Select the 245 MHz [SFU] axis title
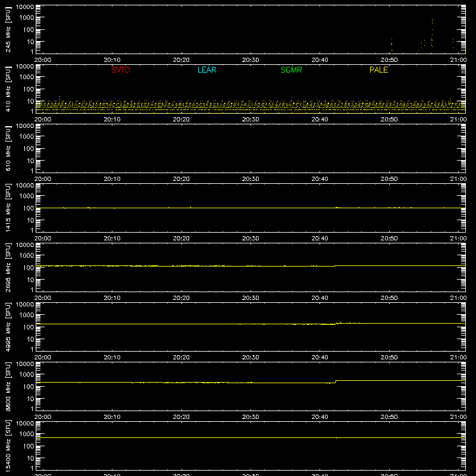The height and width of the screenshot is (476, 476). [8, 29]
